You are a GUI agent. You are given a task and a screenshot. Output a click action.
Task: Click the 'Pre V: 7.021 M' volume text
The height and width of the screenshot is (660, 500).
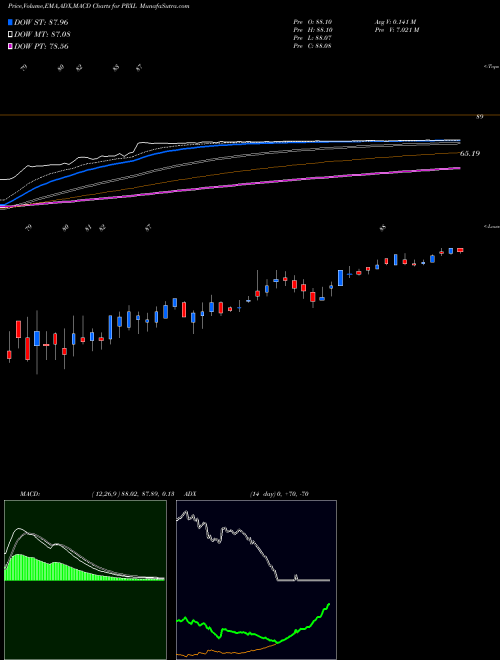pyautogui.click(x=396, y=30)
